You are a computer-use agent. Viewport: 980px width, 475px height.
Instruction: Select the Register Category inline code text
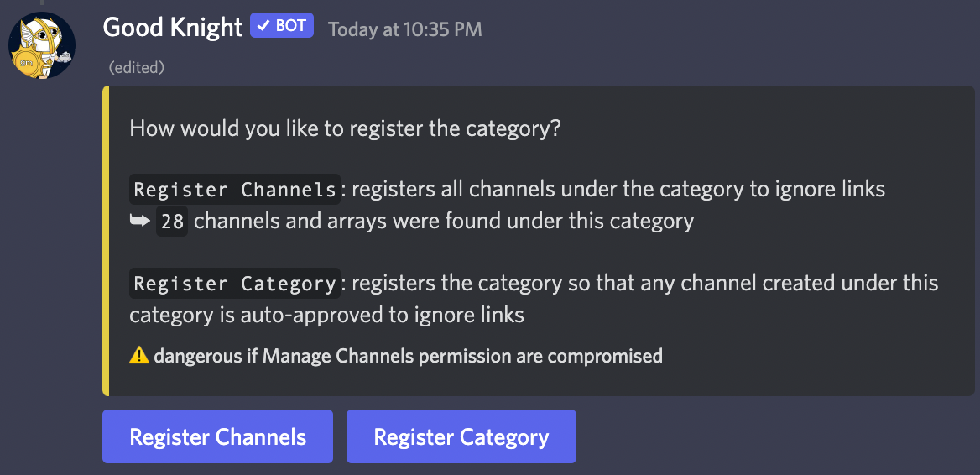235,283
